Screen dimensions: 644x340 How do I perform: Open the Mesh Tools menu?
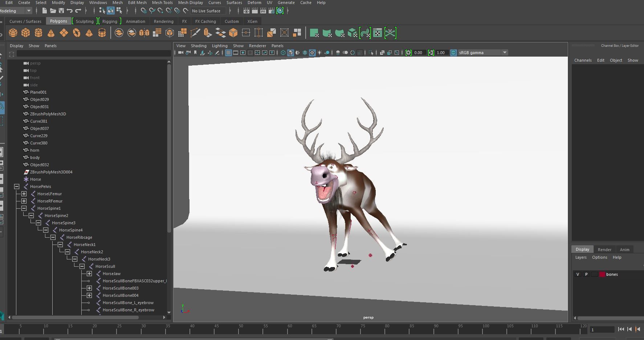(x=162, y=3)
